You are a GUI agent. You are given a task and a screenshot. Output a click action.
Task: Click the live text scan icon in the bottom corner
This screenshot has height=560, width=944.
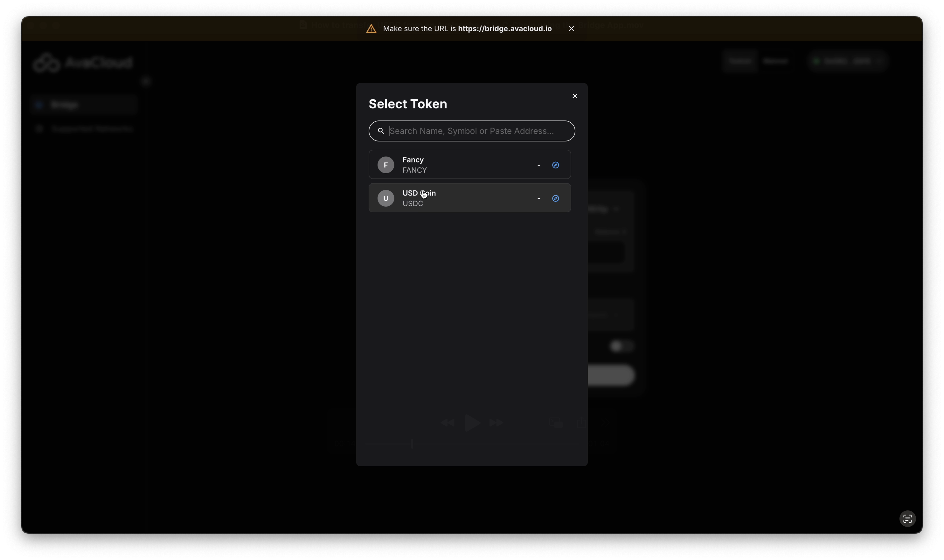pos(907,518)
